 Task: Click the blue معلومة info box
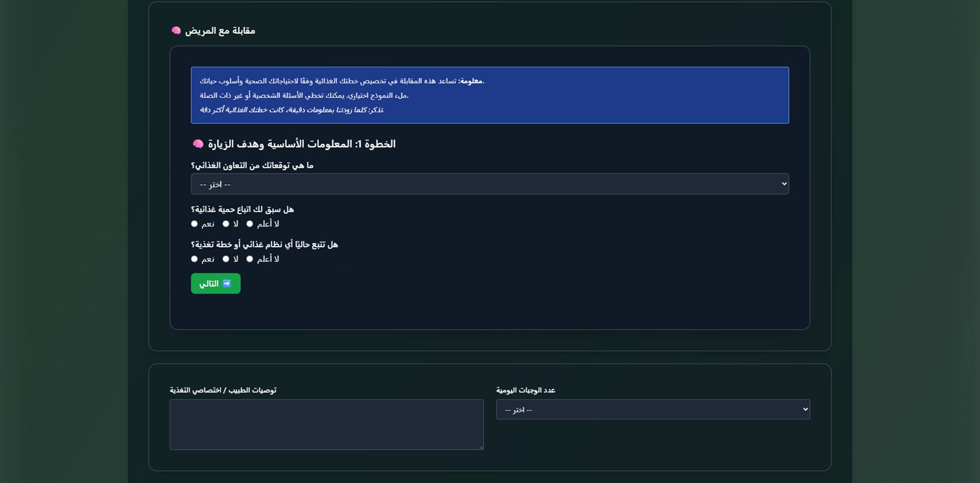489,95
